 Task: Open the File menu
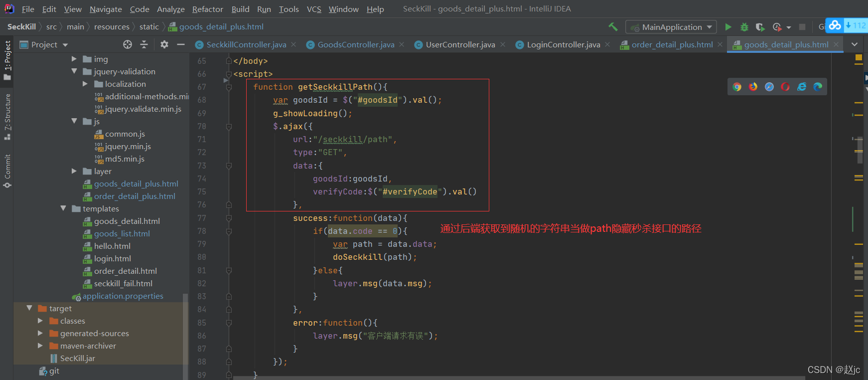(28, 9)
